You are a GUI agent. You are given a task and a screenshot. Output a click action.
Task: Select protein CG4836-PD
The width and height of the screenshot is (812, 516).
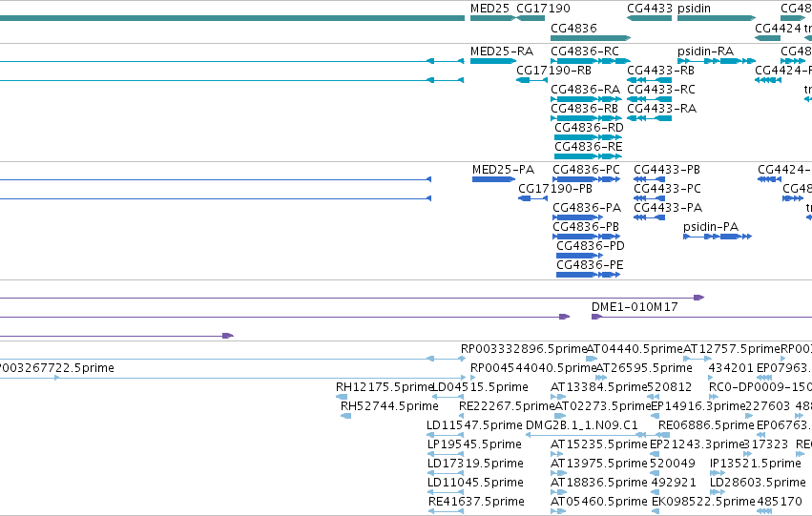[x=579, y=256]
